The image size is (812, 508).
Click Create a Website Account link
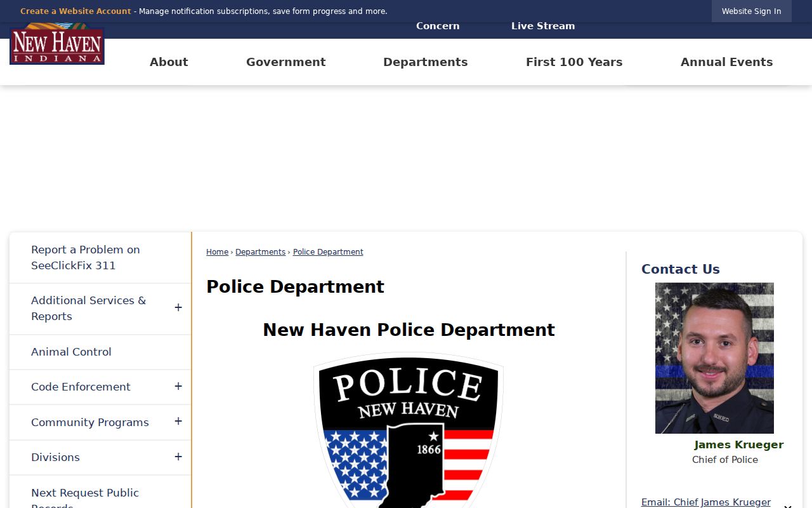(x=75, y=11)
